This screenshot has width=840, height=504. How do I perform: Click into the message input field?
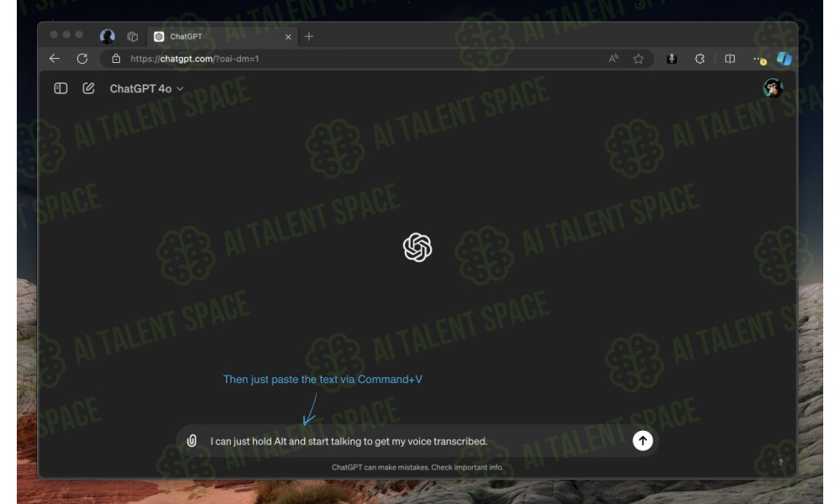416,441
